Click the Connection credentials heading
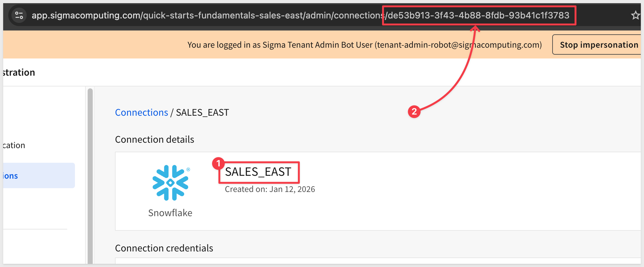The width and height of the screenshot is (644, 267). tap(164, 248)
